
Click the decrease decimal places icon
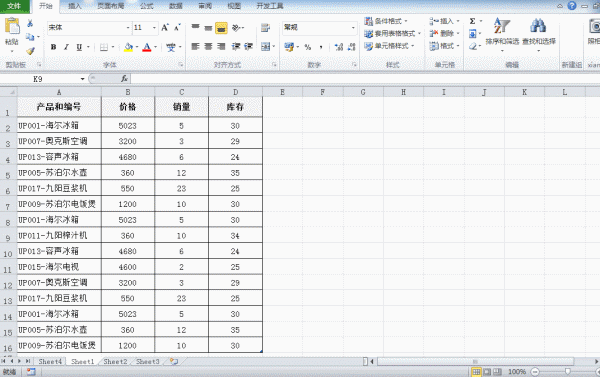click(352, 47)
